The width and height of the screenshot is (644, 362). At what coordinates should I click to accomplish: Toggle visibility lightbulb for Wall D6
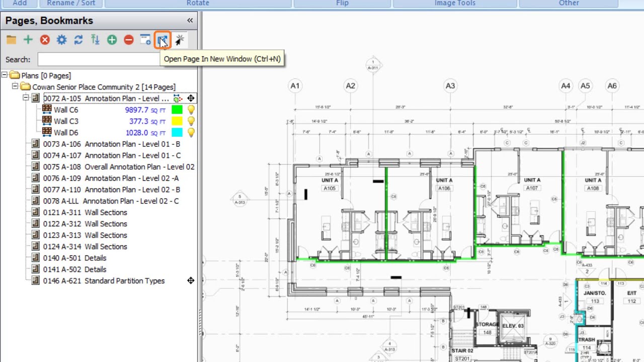click(191, 133)
